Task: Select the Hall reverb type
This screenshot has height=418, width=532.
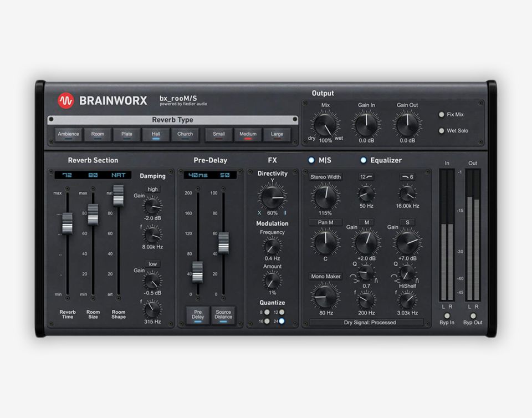Action: (x=156, y=135)
